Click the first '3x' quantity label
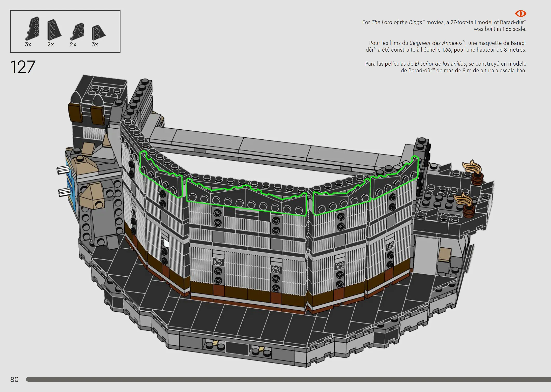551x392 pixels. pyautogui.click(x=28, y=45)
